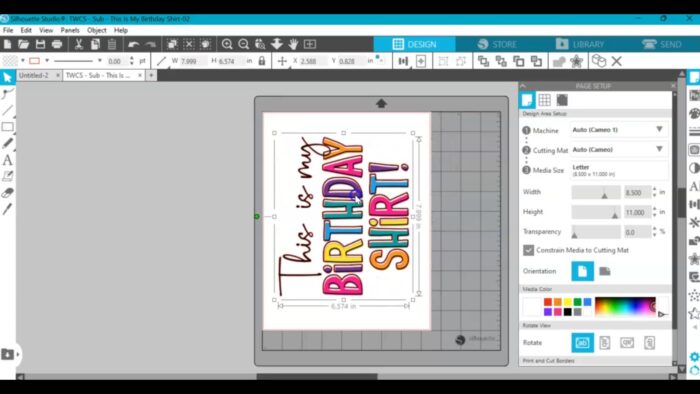Screen dimensions: 700x394
Task: Choose the second rotate view option
Action: click(x=605, y=343)
